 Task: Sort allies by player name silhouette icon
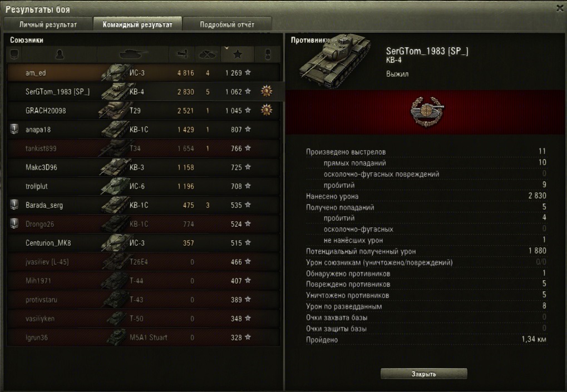[60, 54]
